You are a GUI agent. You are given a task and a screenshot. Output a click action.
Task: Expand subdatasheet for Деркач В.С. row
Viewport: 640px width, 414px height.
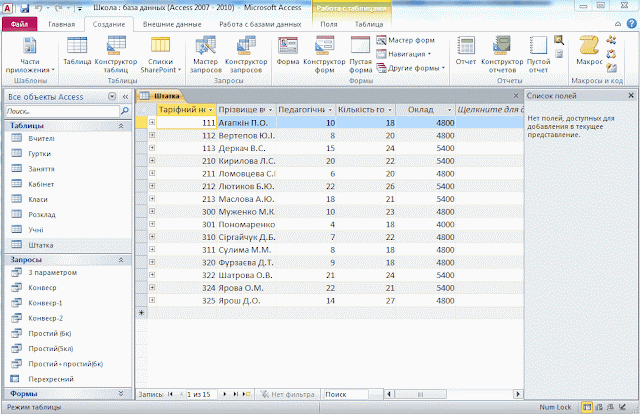click(152, 148)
